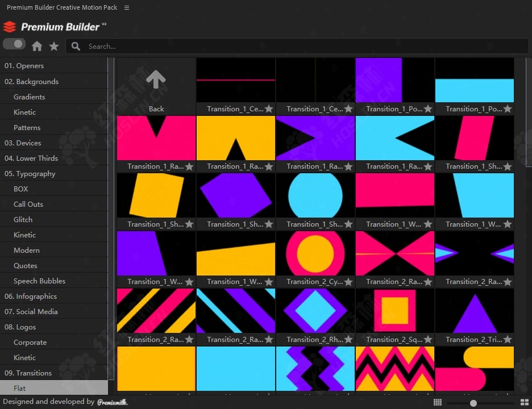Viewport: 532px width, 409px height.
Task: Select the Quotes subcategory
Action: pos(54,265)
